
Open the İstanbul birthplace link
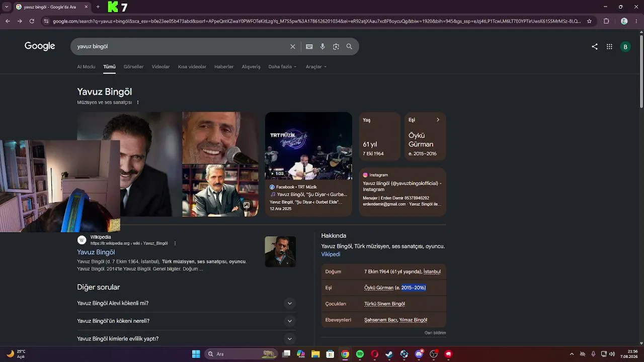(x=432, y=272)
